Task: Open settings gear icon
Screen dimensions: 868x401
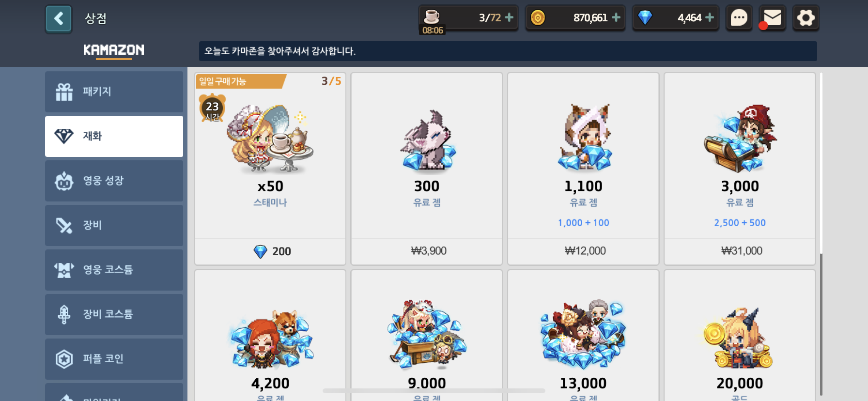Action: pos(806,18)
